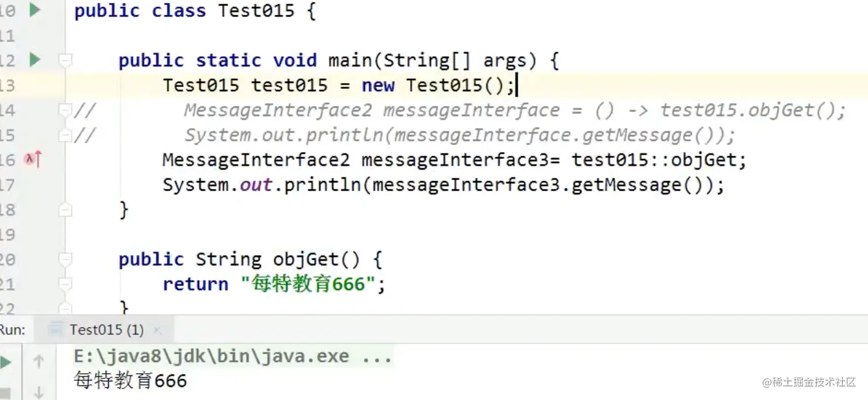Click the italic out field in System.out
Screen dimensions: 868x400
[x=256, y=185]
